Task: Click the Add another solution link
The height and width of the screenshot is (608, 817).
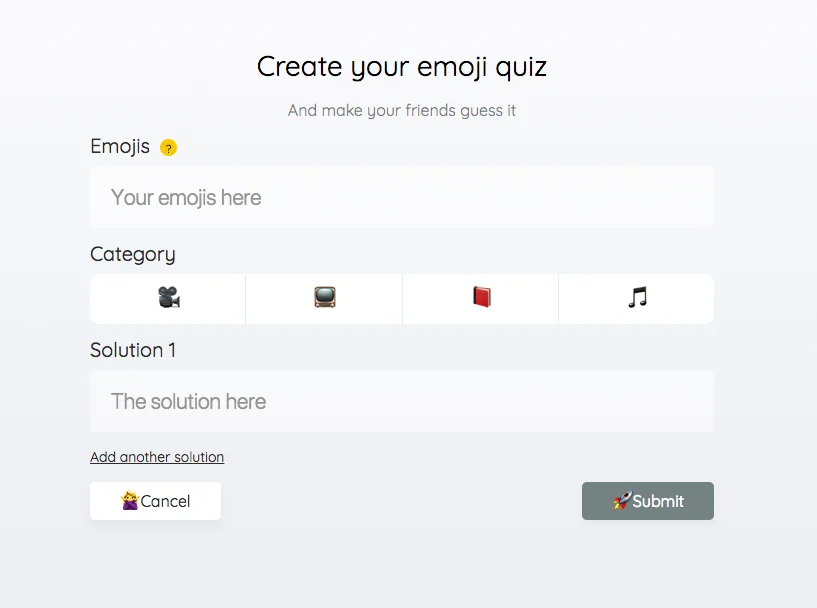Action: (x=157, y=457)
